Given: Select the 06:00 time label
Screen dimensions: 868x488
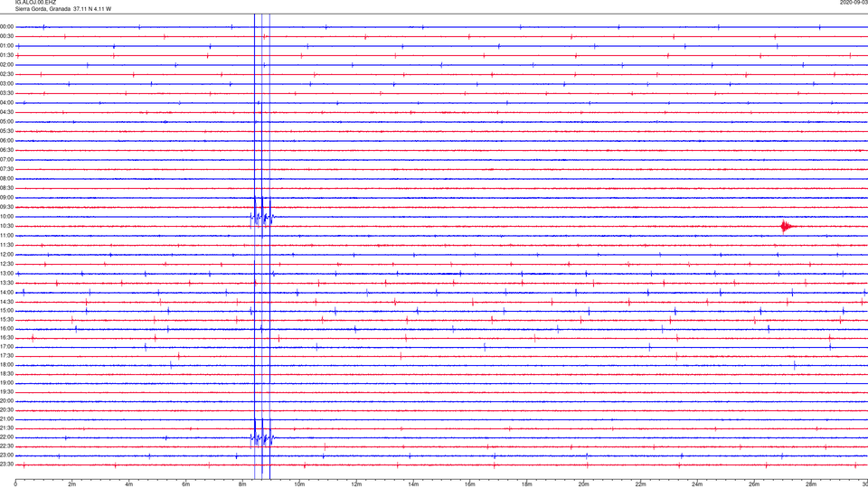Looking at the screenshot, I should 7,141.
